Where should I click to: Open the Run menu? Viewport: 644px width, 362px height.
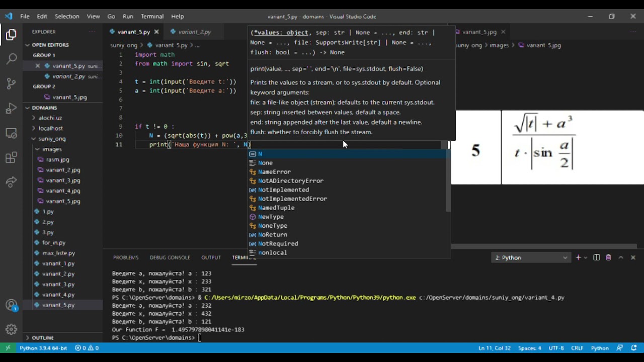(128, 16)
